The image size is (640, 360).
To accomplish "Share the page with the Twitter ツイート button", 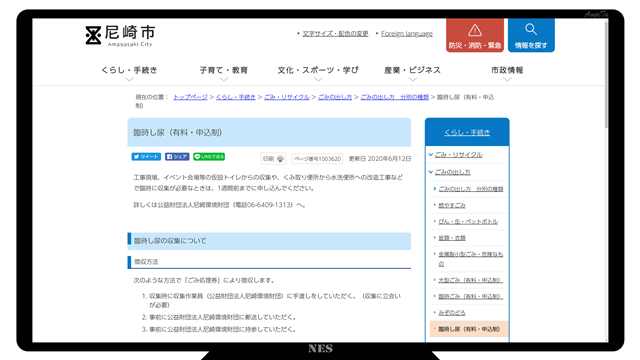I will pyautogui.click(x=146, y=157).
